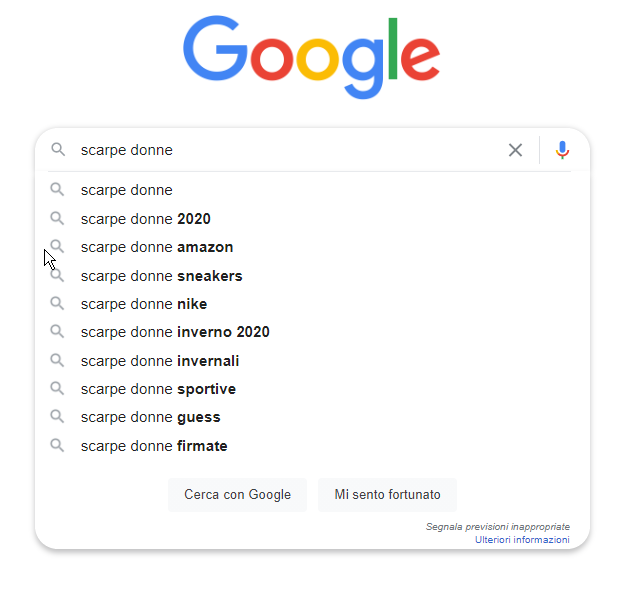Click the 'Mi sento fortunato' button
The height and width of the screenshot is (589, 644).
point(387,495)
